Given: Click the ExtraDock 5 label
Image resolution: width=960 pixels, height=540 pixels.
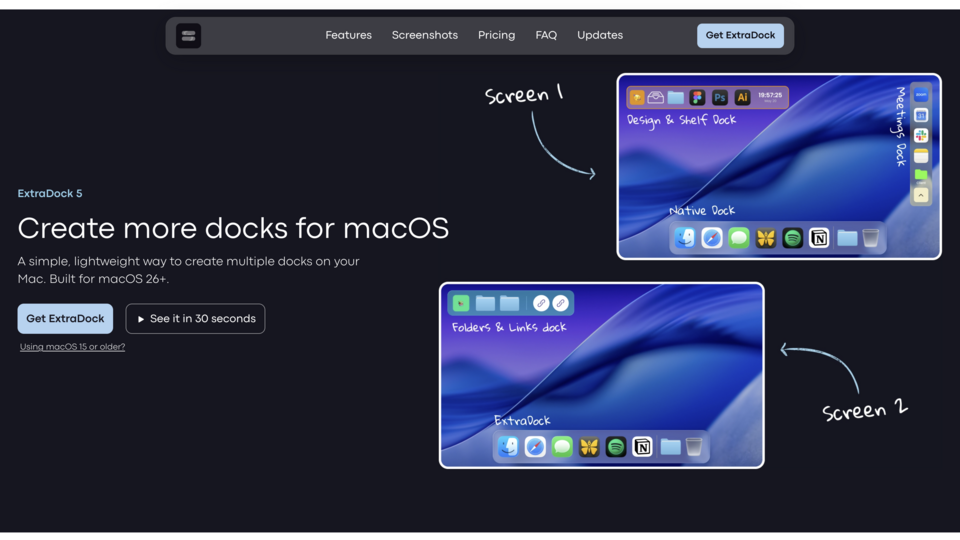Looking at the screenshot, I should (x=50, y=193).
